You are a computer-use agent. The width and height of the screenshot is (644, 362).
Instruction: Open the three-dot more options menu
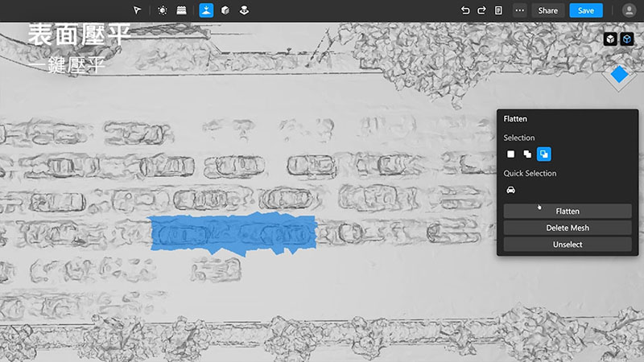pos(520,10)
